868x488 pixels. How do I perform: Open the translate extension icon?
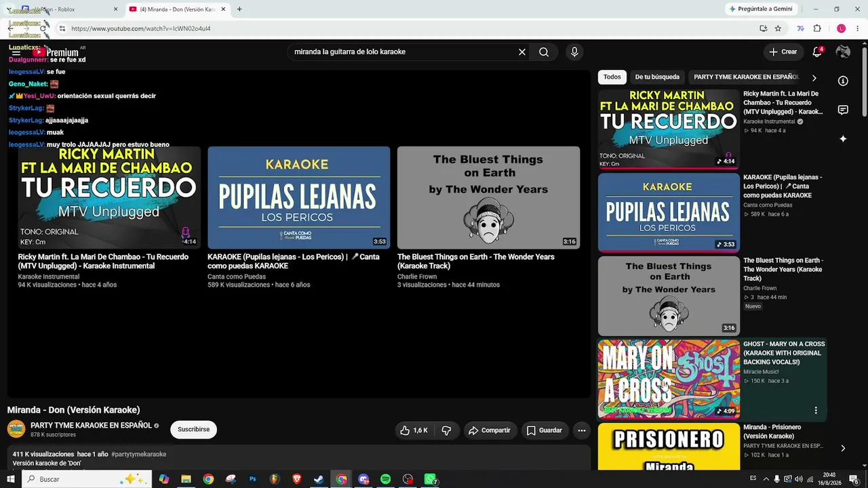(x=800, y=28)
